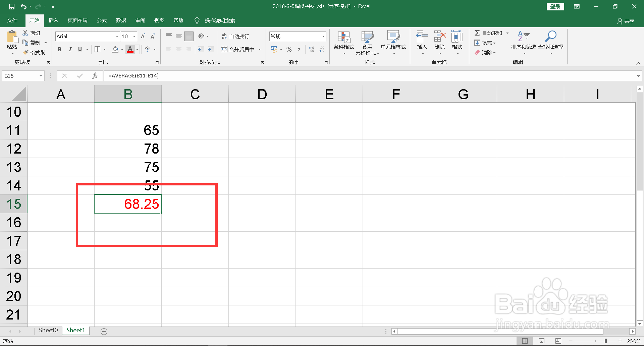Open the 文件 File menu
The image size is (644, 346).
pos(12,20)
